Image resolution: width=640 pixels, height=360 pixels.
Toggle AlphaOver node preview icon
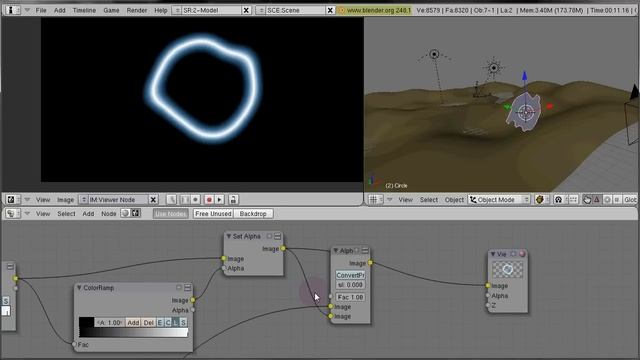tap(356, 251)
